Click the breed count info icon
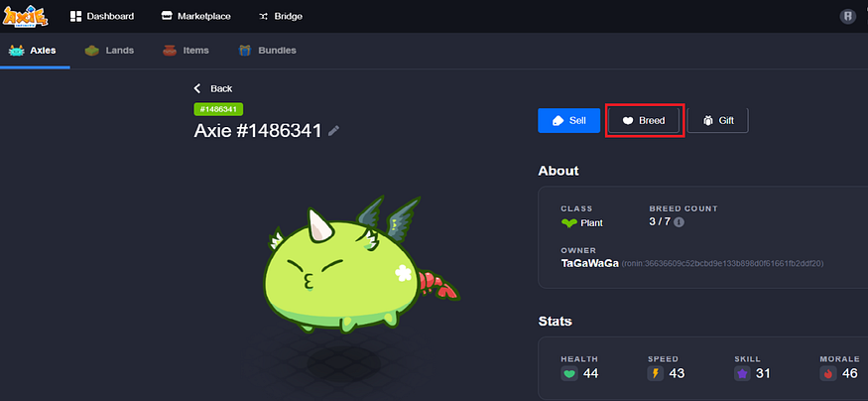 coord(680,222)
